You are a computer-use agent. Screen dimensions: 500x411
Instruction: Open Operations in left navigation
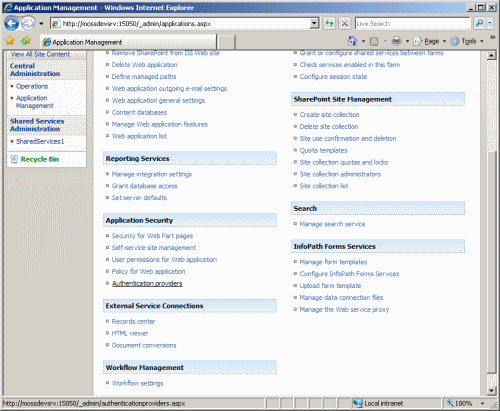click(32, 86)
